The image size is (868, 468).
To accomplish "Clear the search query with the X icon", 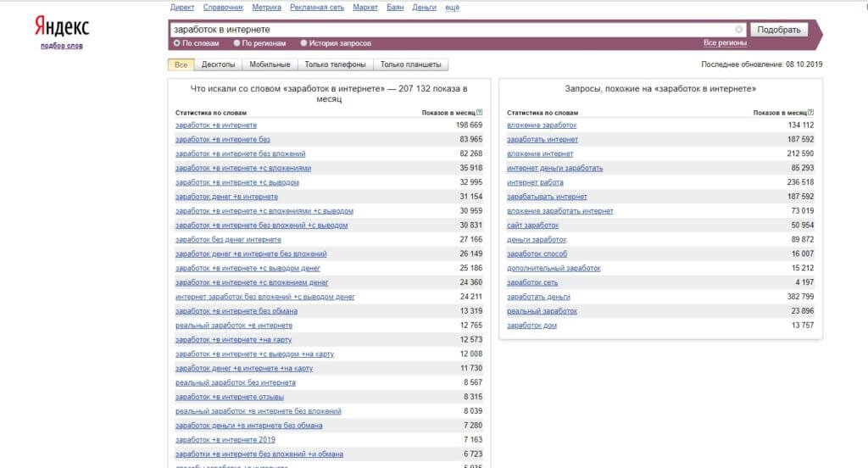I will coord(738,30).
